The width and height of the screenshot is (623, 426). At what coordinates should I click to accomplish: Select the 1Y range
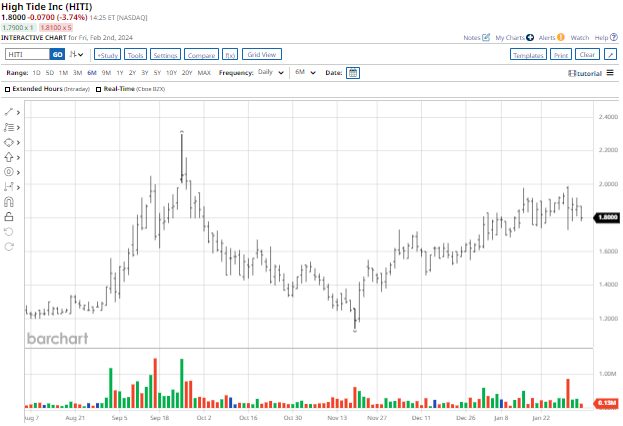tap(120, 73)
